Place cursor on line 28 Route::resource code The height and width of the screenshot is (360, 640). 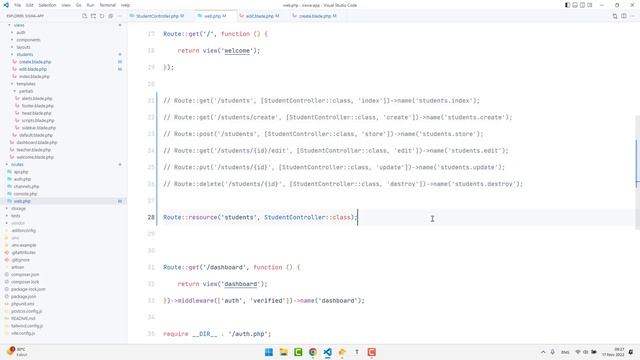[x=260, y=218]
